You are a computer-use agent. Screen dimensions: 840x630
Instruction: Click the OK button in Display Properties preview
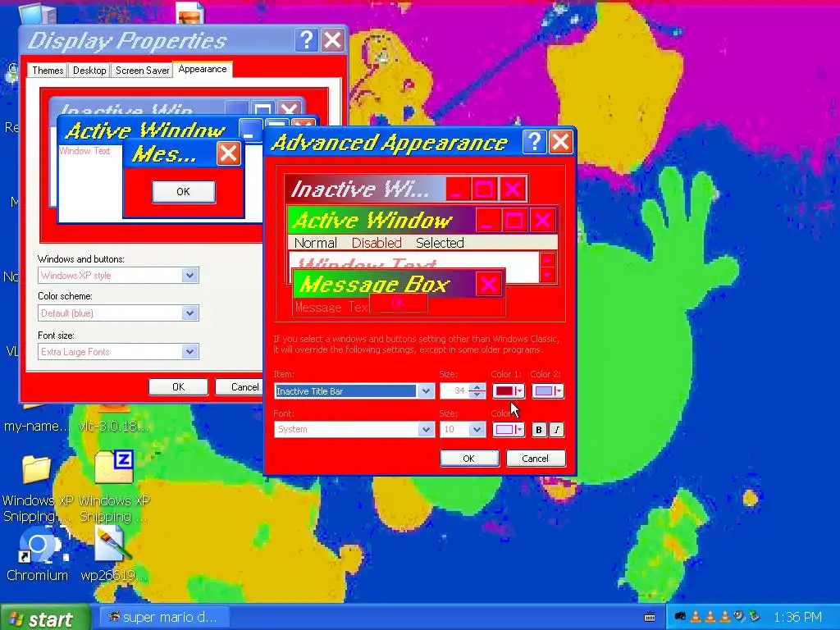coord(184,192)
